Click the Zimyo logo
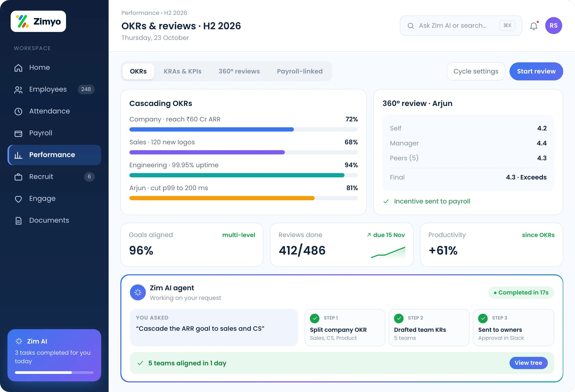Viewport: 575px width, 392px height. [x=38, y=21]
